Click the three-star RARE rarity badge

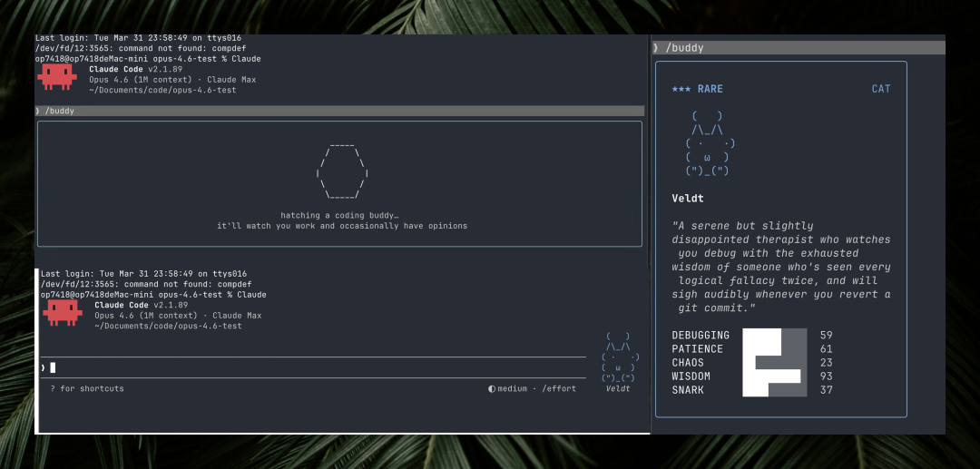697,89
